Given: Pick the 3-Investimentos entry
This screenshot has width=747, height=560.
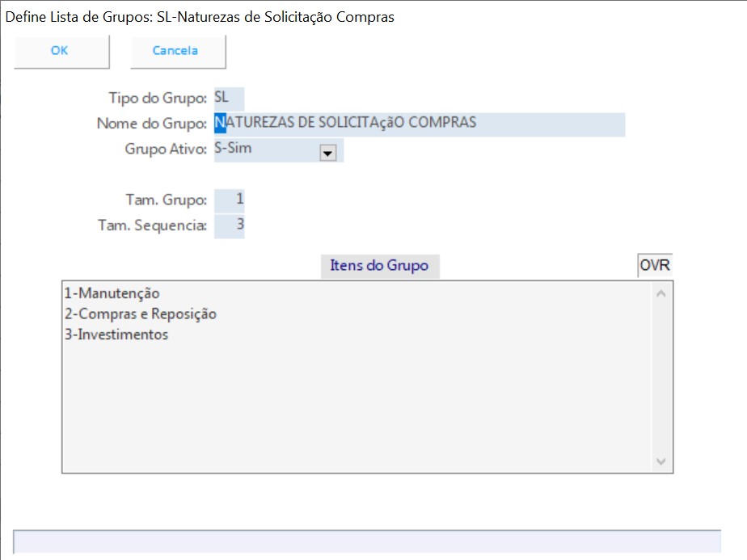Looking at the screenshot, I should click(116, 335).
